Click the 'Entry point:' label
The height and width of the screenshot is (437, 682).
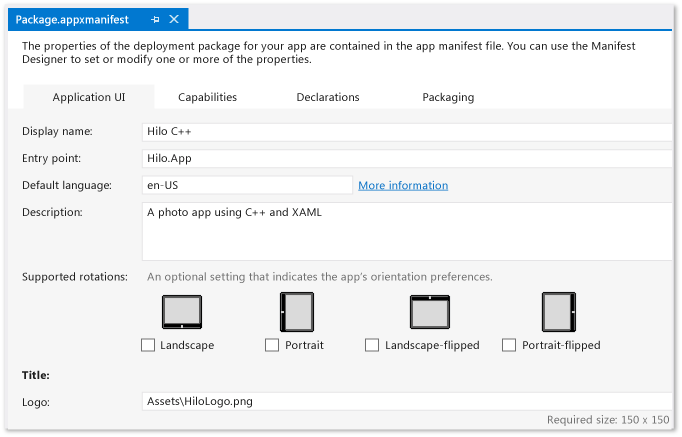coord(51,158)
